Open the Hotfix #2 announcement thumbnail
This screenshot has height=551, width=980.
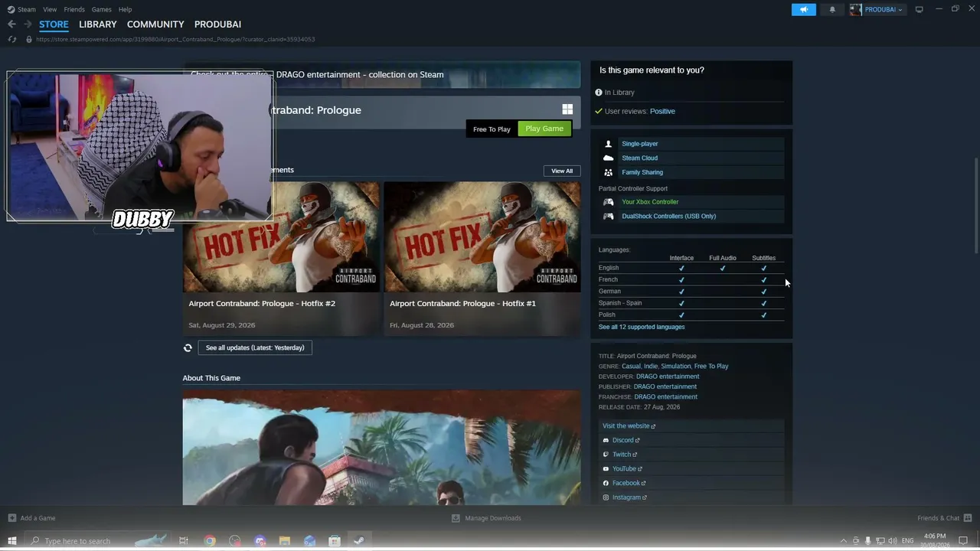pos(281,237)
